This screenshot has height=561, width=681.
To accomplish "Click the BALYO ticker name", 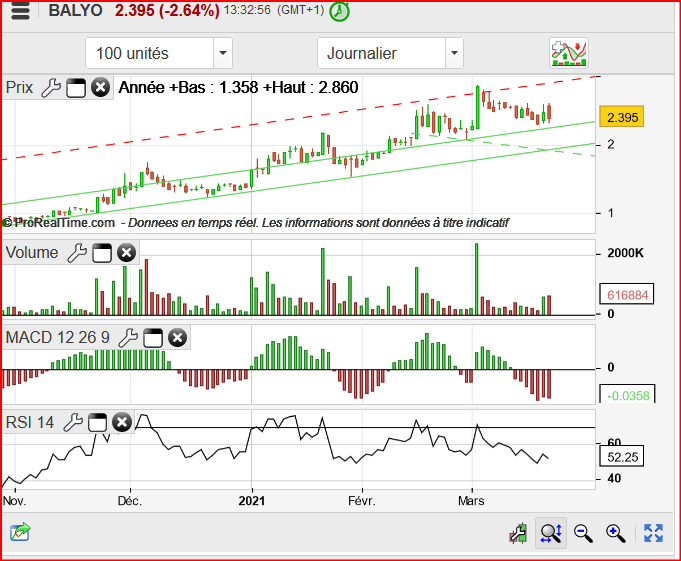I will pos(76,10).
